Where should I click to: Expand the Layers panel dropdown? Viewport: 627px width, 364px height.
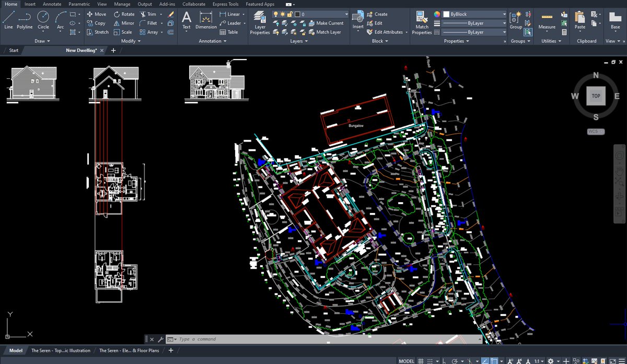coord(299,41)
